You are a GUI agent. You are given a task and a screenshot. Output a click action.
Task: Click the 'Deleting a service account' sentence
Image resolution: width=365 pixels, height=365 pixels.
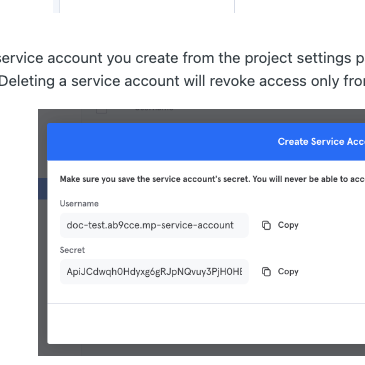pos(182,81)
